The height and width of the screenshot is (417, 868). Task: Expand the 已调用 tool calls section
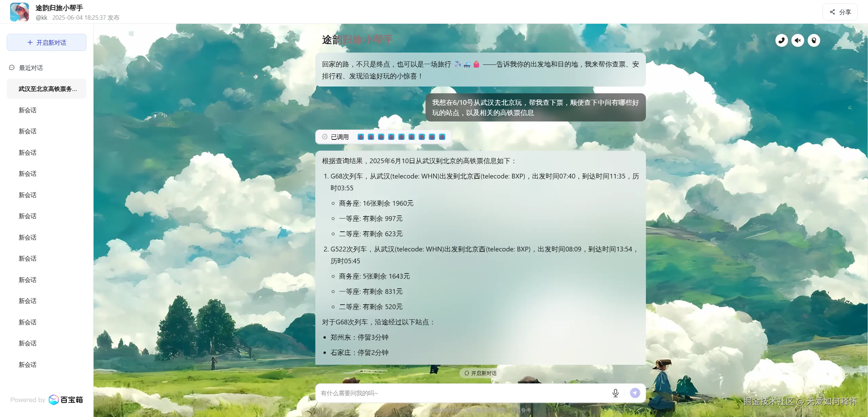click(x=339, y=137)
